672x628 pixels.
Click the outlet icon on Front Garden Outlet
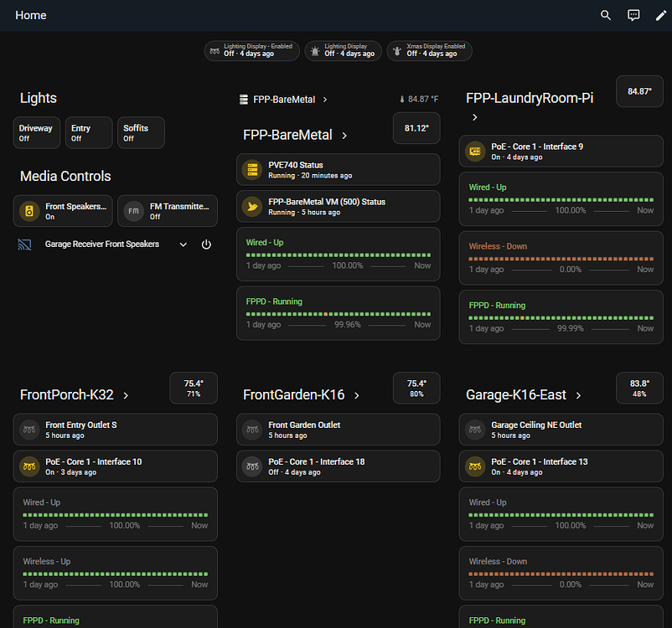(x=251, y=429)
